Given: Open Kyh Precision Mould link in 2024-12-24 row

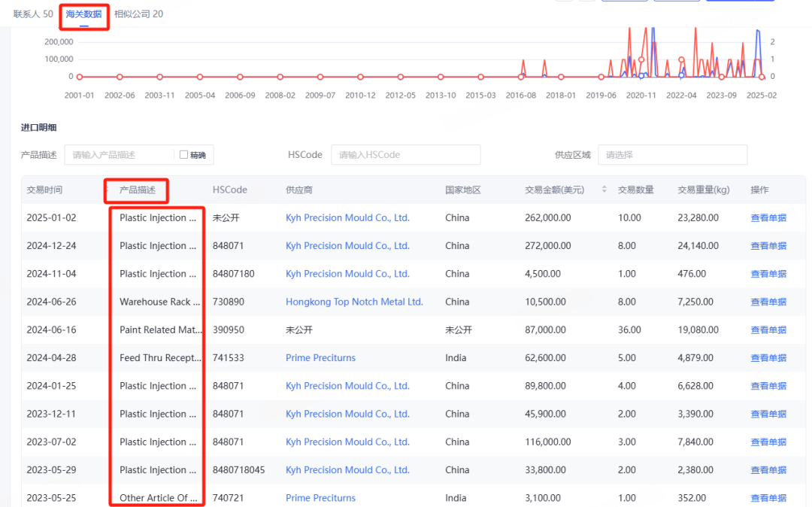Looking at the screenshot, I should pos(347,245).
